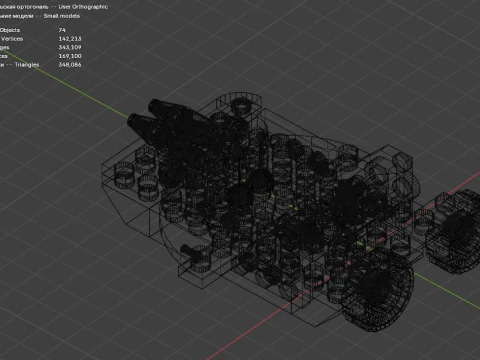
Task: Click the Vertices count 142,213
Action: pos(70,39)
